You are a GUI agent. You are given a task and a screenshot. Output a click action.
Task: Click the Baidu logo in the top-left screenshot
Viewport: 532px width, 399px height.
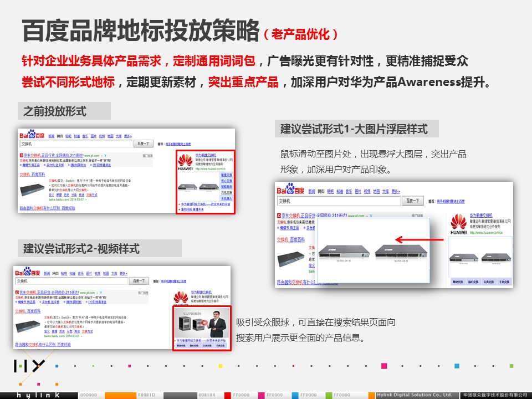point(31,135)
